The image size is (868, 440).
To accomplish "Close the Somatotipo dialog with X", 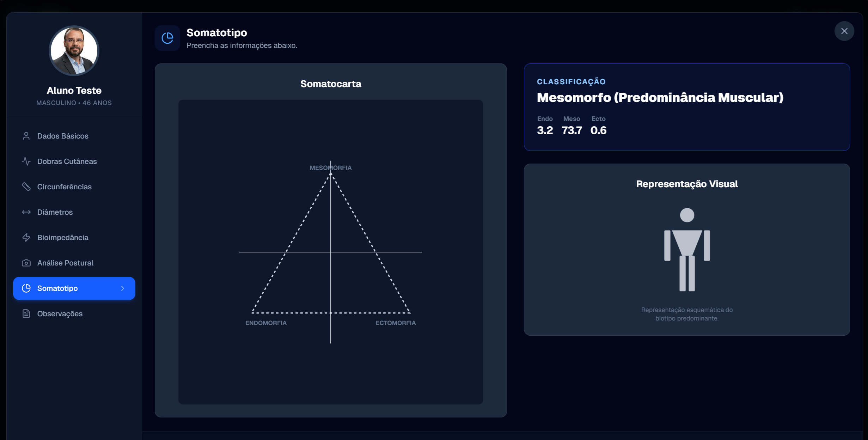I will click(844, 31).
